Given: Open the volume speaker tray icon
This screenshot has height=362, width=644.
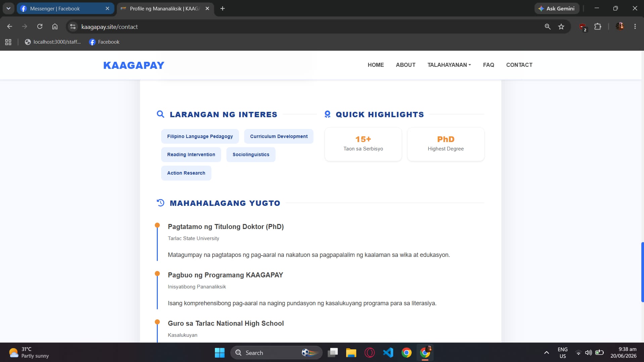Looking at the screenshot, I should 588,353.
